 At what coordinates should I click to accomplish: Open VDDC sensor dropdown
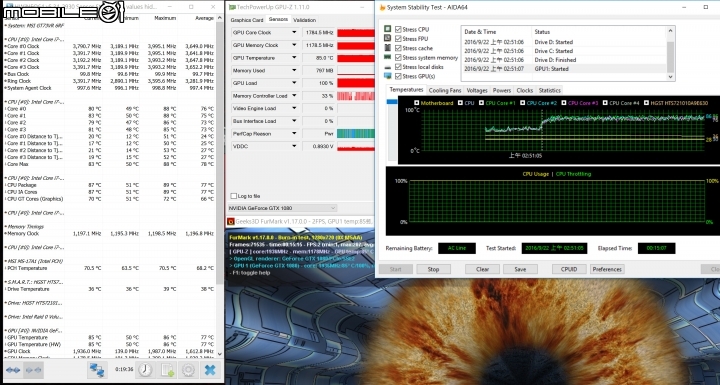294,146
